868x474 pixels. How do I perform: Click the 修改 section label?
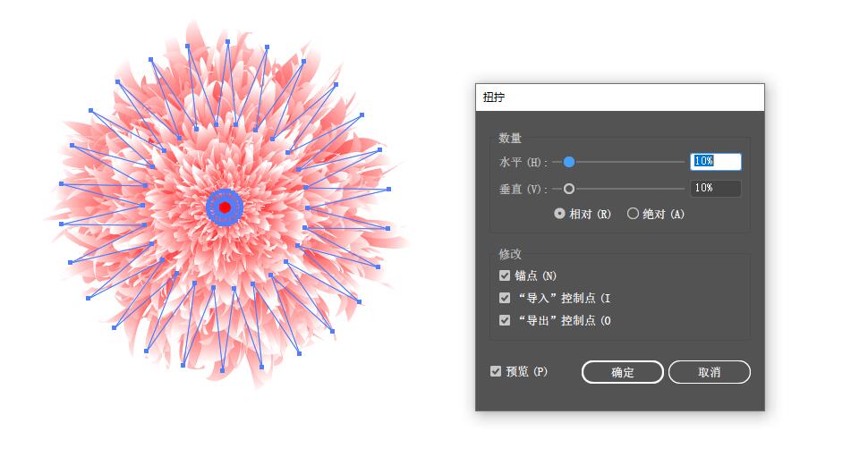coord(510,254)
